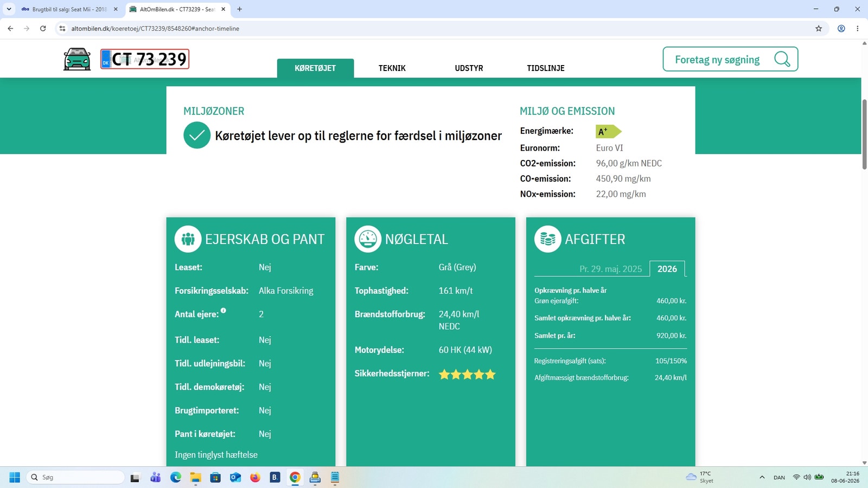Click the 920,00 kr. yearly total
The height and width of the screenshot is (488, 868).
point(672,336)
